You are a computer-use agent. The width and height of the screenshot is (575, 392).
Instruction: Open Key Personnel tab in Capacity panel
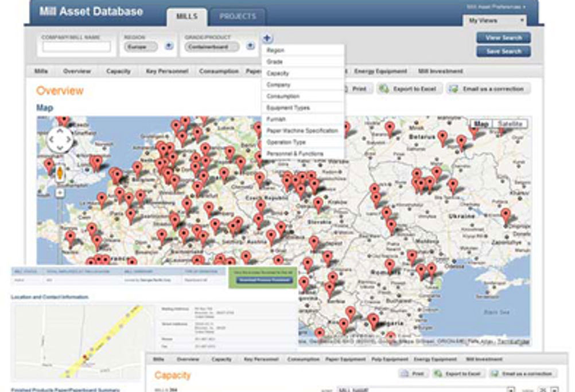(x=261, y=359)
